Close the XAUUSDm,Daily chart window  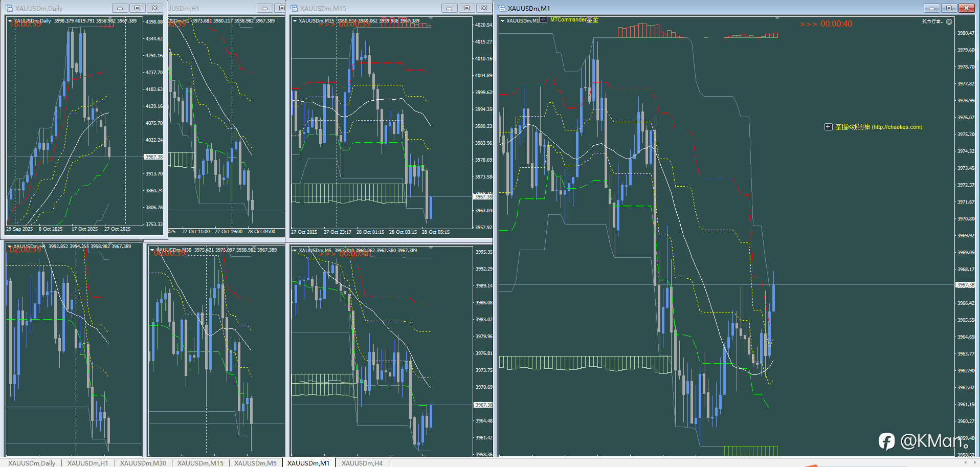pyautogui.click(x=154, y=8)
